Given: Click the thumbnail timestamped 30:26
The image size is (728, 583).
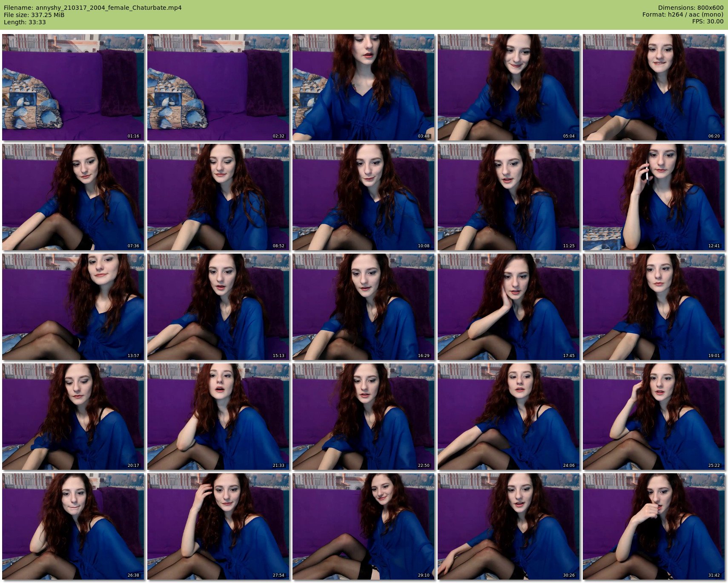Looking at the screenshot, I should click(x=509, y=526).
